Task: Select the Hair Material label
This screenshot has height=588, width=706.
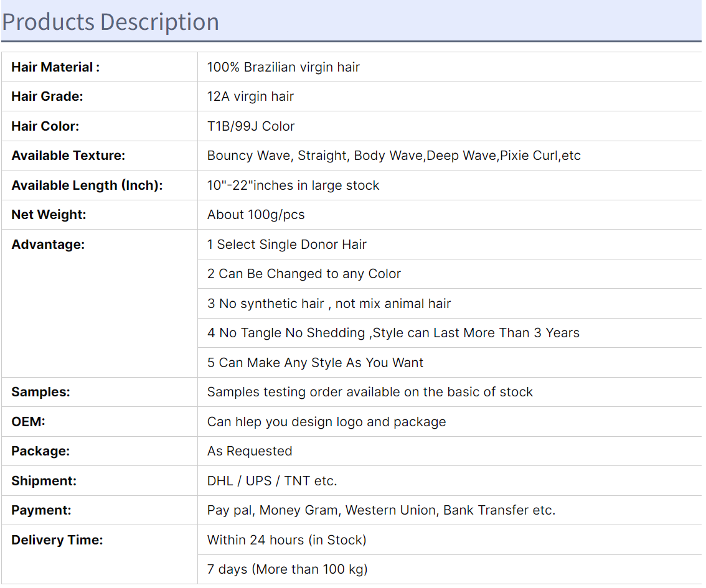Action: click(55, 67)
